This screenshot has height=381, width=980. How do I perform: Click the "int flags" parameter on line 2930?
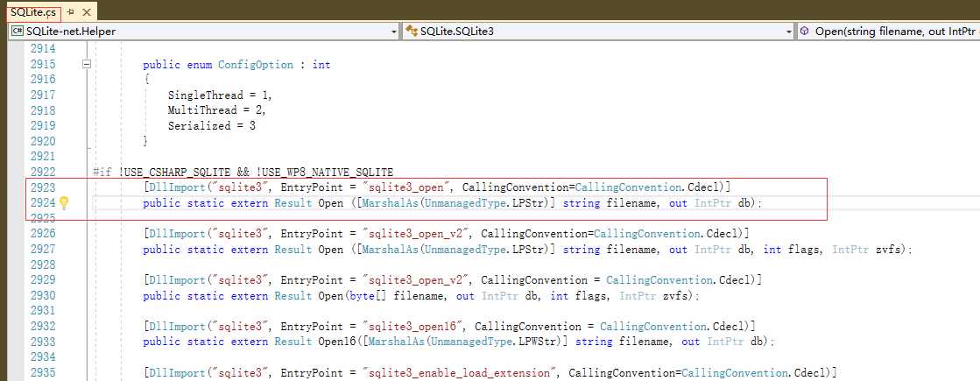tap(578, 295)
